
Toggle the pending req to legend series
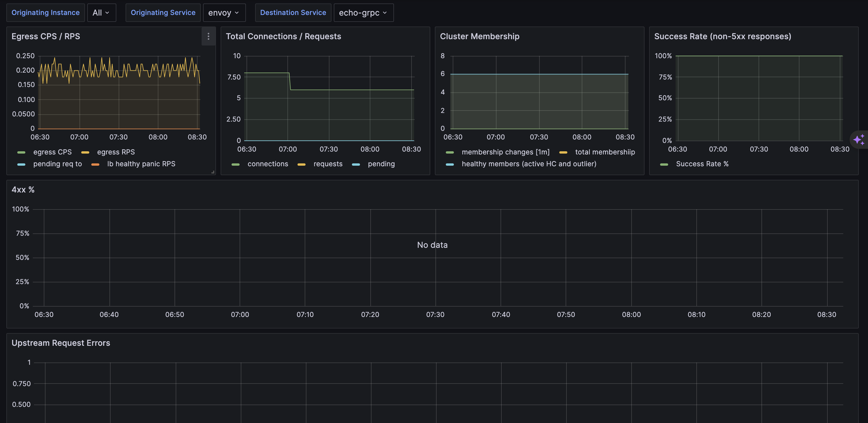tap(57, 164)
